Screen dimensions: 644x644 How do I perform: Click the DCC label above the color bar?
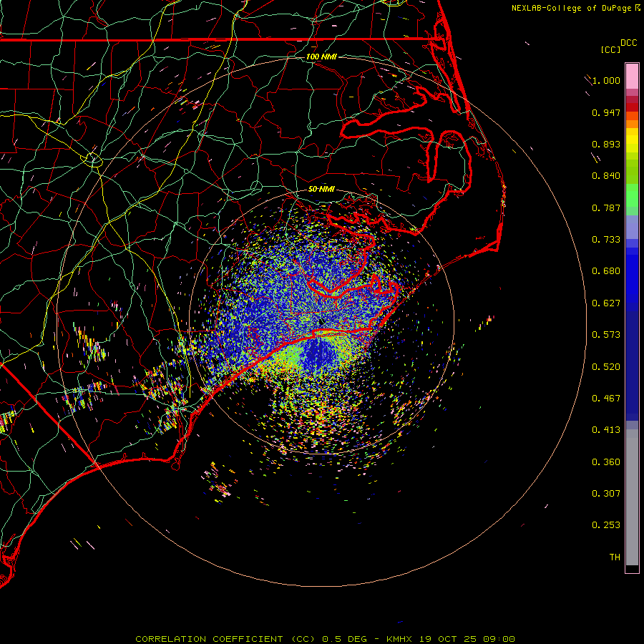click(x=628, y=43)
